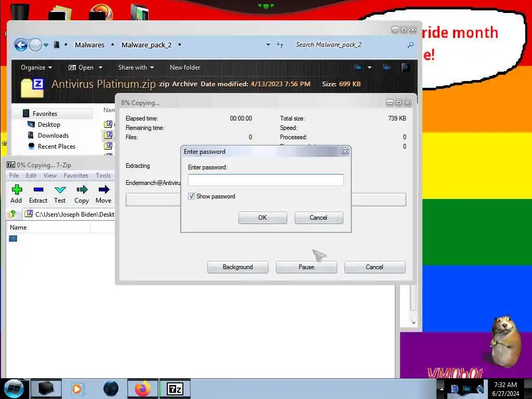
Task: Click the Name column header in 7-Zip
Action: 48,228
